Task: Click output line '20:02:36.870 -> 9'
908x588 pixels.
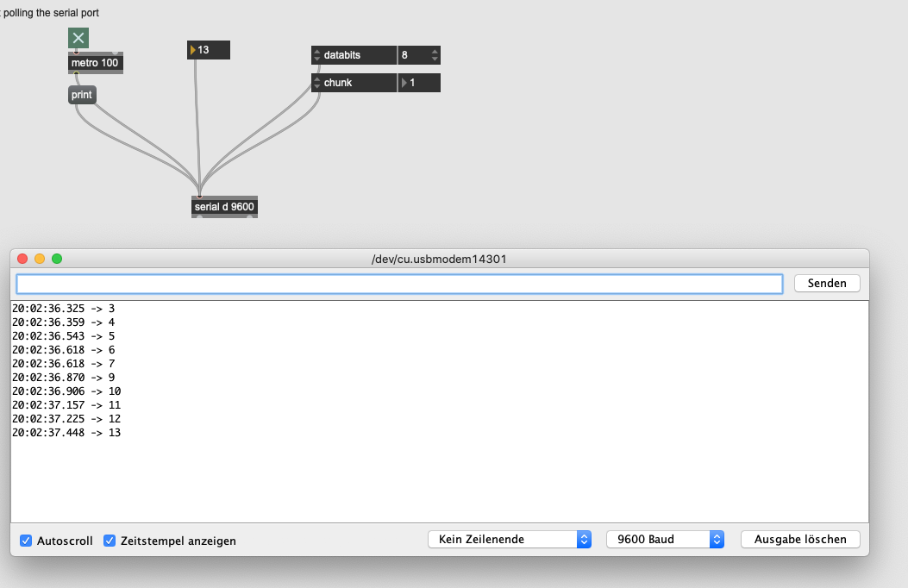Action: pyautogui.click(x=64, y=378)
